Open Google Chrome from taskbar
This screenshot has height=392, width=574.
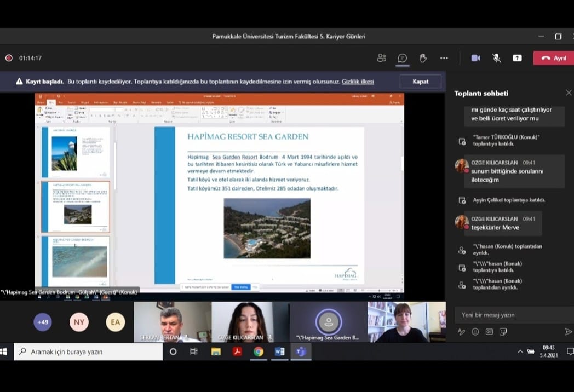(x=259, y=351)
